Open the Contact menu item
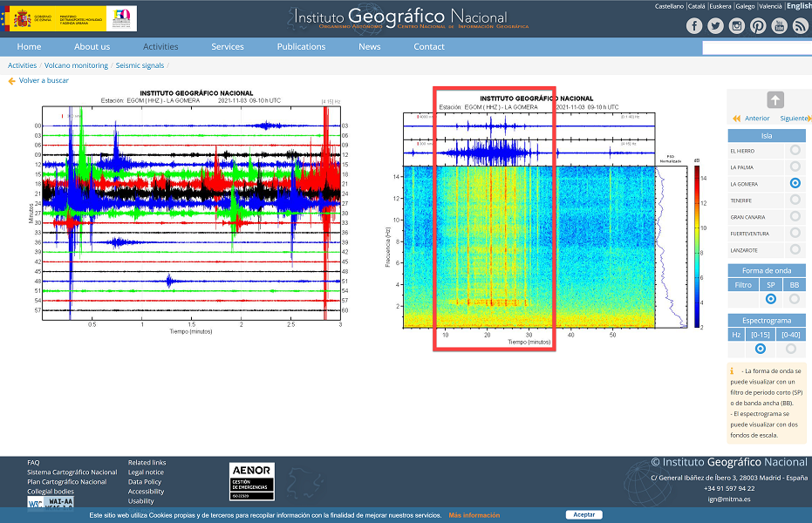812x523 pixels. coord(429,46)
